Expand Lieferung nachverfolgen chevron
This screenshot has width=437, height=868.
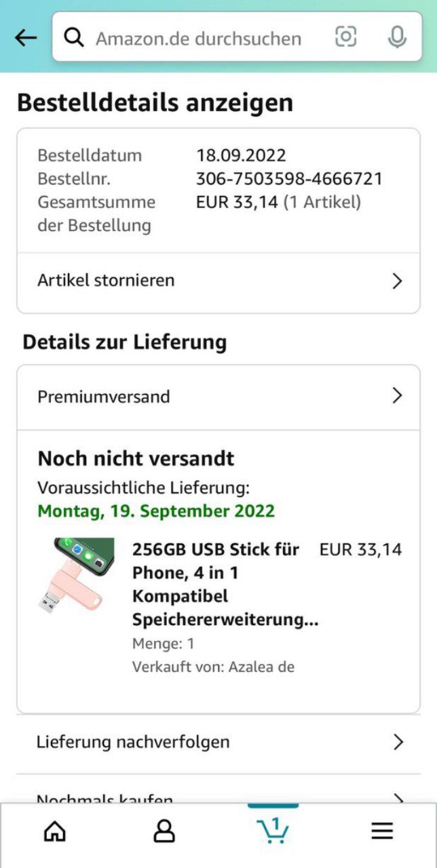pyautogui.click(x=398, y=742)
